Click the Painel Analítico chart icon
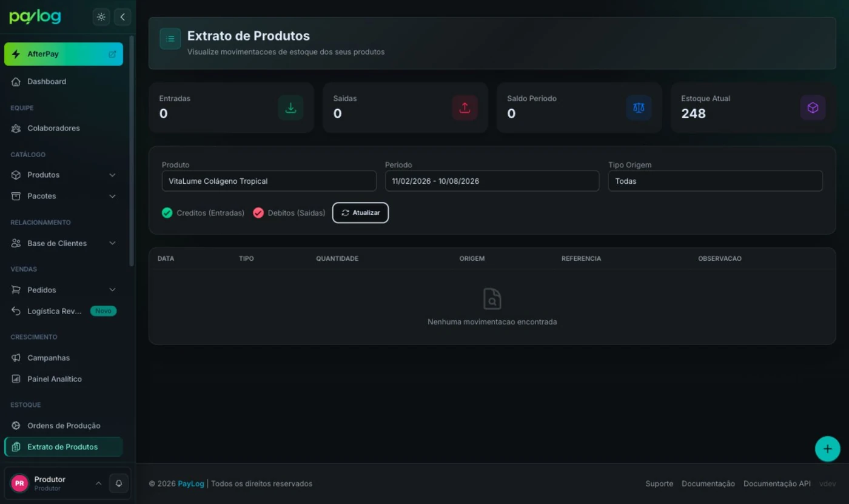 [x=16, y=379]
